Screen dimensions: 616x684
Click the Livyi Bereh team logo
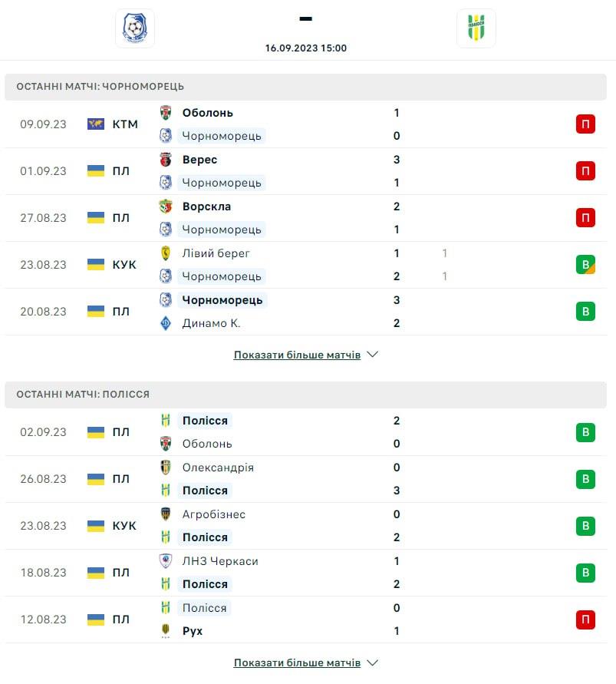[166, 253]
